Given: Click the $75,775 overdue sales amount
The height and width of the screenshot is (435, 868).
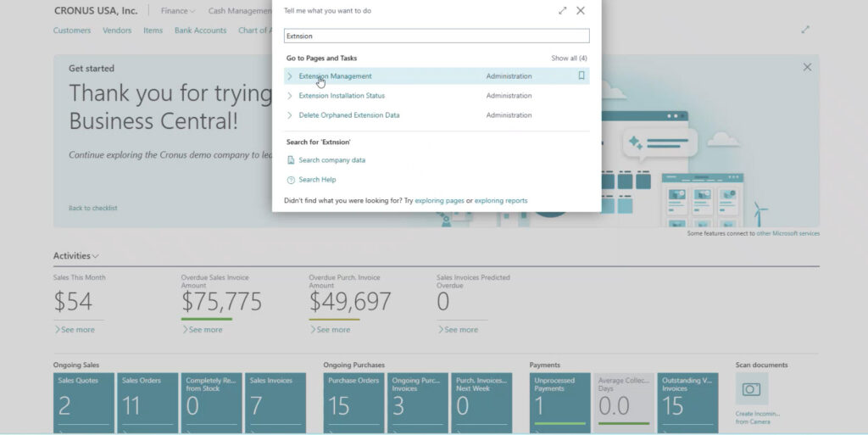Looking at the screenshot, I should click(x=221, y=302).
